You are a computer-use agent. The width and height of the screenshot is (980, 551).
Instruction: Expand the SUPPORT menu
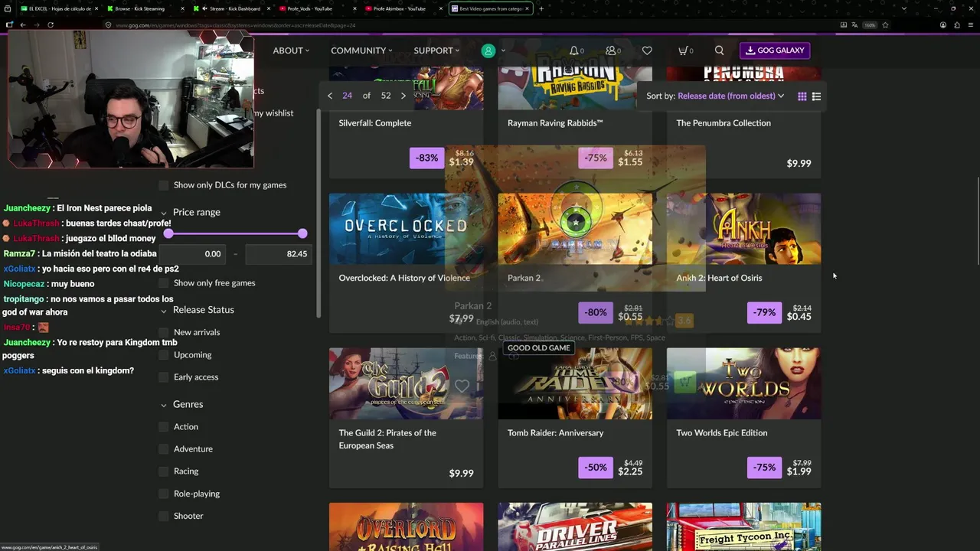(436, 51)
